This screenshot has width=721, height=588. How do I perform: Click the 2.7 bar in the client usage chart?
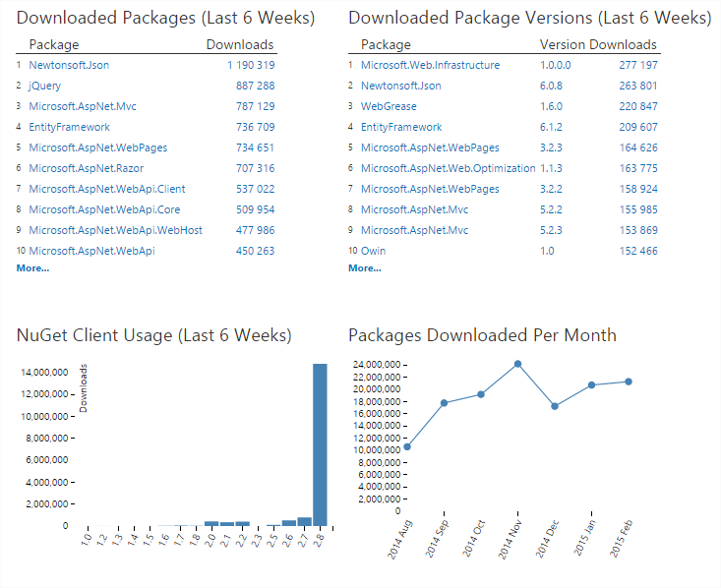click(x=304, y=521)
